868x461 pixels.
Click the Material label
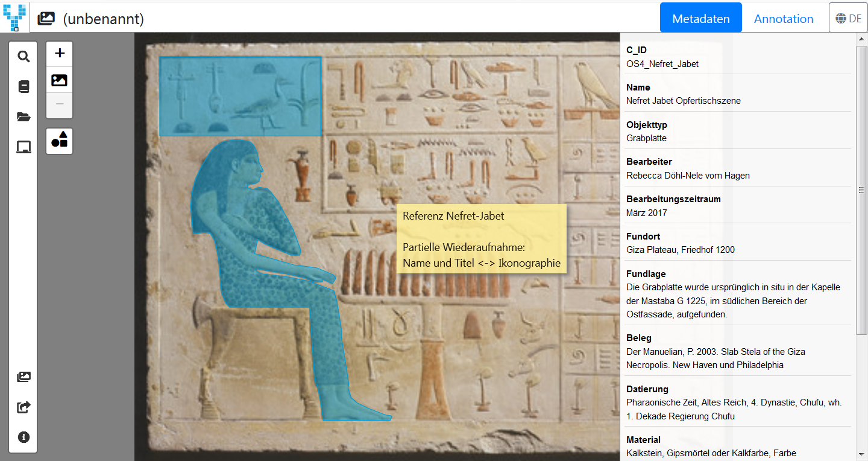click(x=644, y=440)
